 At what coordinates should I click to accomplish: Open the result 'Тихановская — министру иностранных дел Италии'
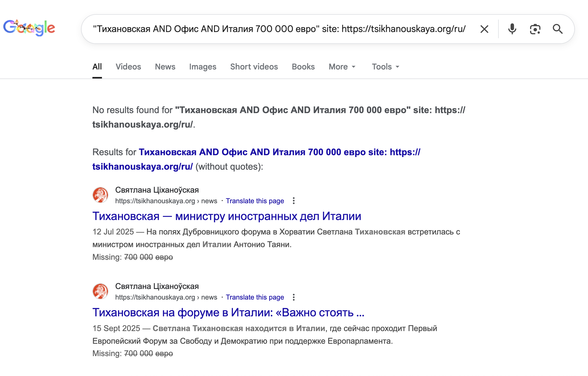(x=227, y=216)
